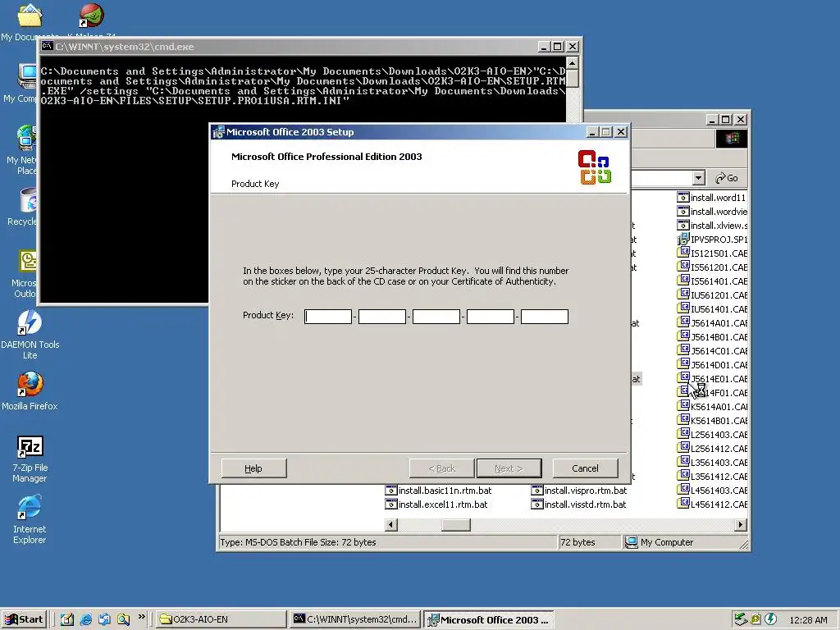Click Explorer horizontal scrollbar left arrow
Screen dimensions: 840x630
click(x=391, y=525)
